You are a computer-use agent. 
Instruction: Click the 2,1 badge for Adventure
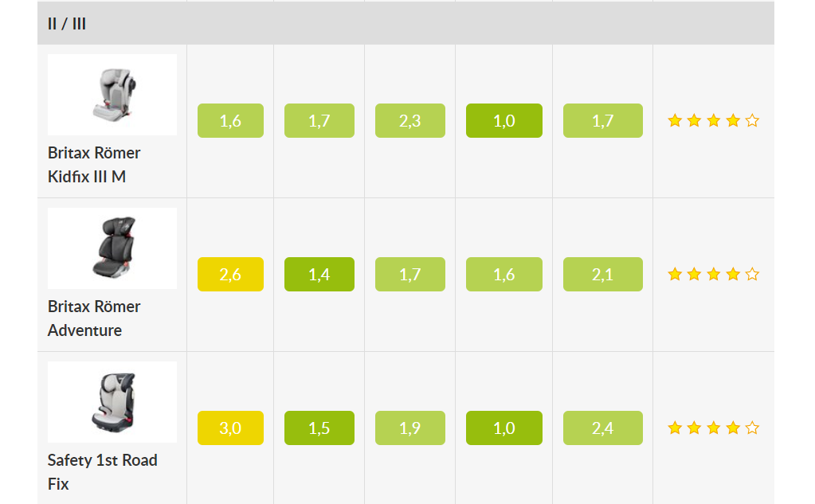603,275
